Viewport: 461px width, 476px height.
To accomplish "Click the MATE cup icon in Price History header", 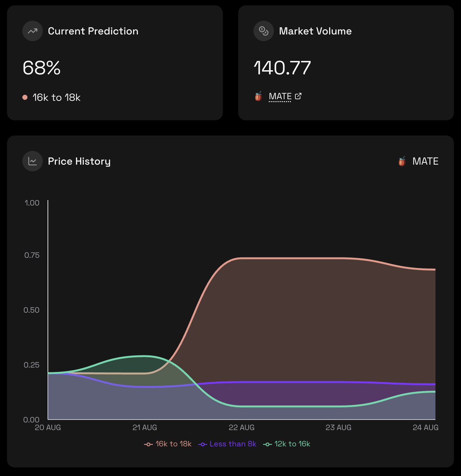I will click(x=402, y=161).
